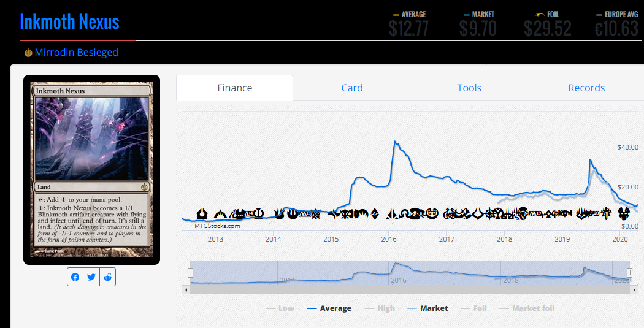This screenshot has width=644, height=328.
Task: Open the Finance tab
Action: click(234, 88)
